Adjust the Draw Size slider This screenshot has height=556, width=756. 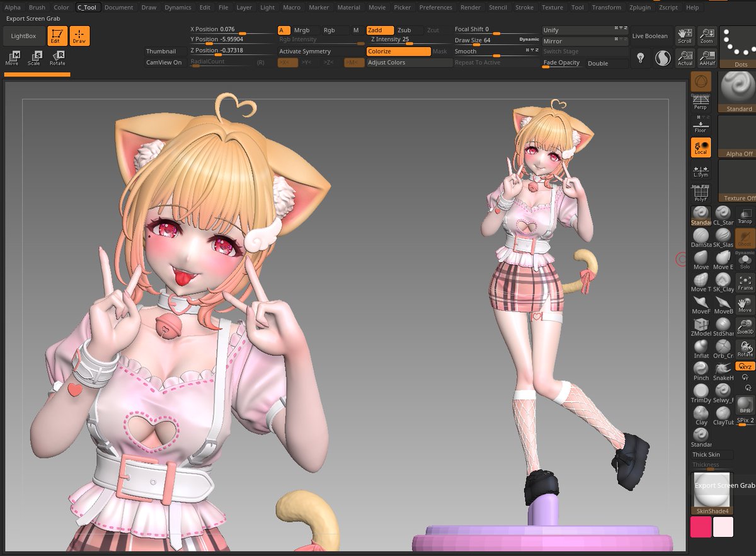pyautogui.click(x=497, y=41)
